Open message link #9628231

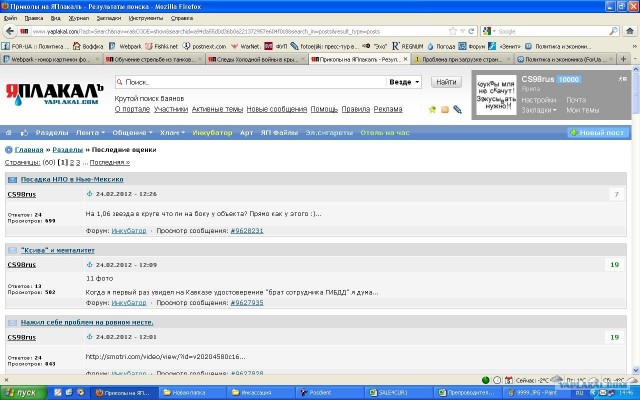[x=247, y=231]
